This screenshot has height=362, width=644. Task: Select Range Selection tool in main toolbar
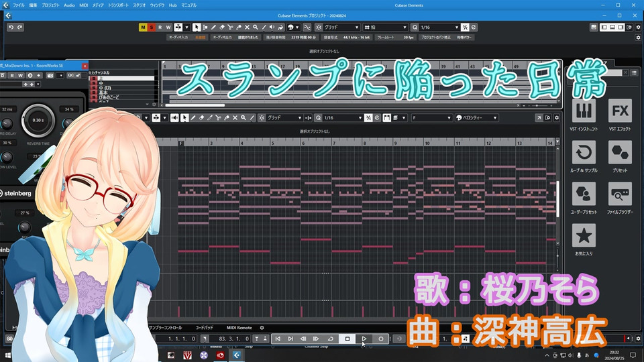pos(205,27)
